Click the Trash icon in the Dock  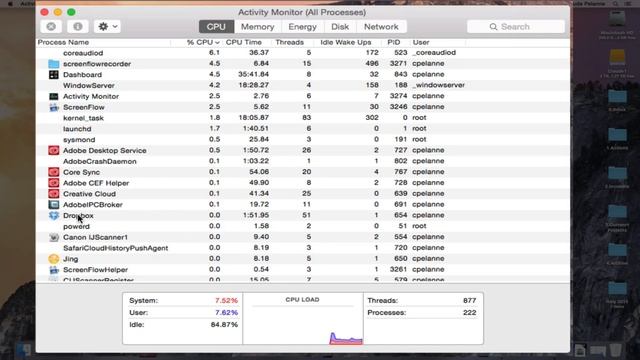pos(616,350)
